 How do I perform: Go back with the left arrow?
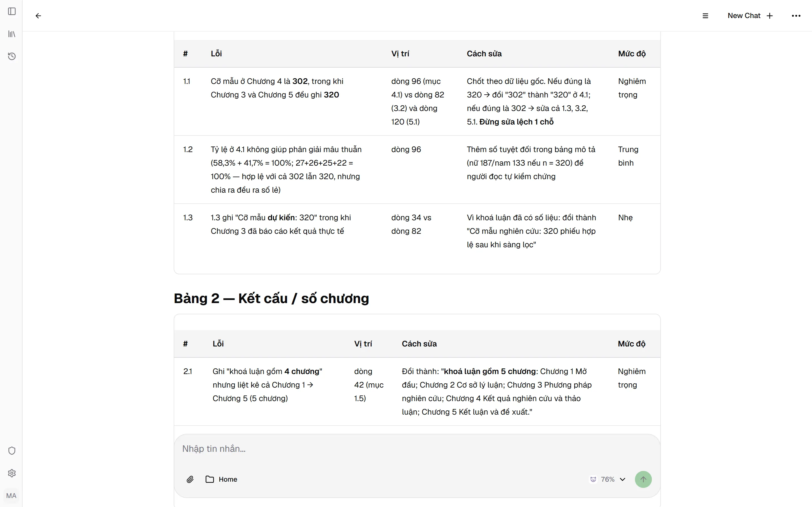pyautogui.click(x=38, y=16)
